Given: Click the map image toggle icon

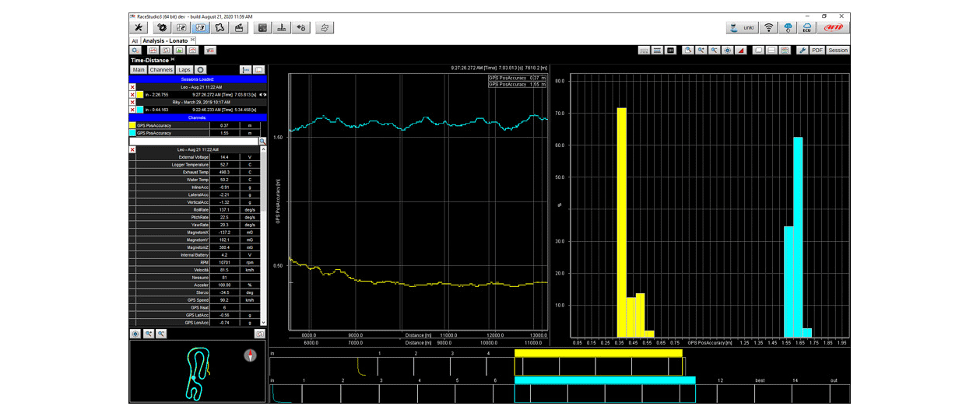Looking at the screenshot, I should click(260, 334).
